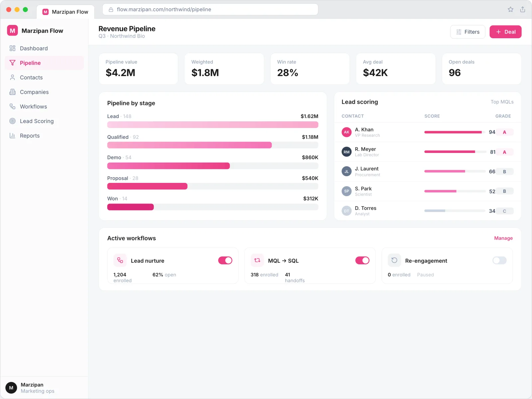Click the Lead Scoring target icon
The height and width of the screenshot is (399, 532).
[12, 121]
